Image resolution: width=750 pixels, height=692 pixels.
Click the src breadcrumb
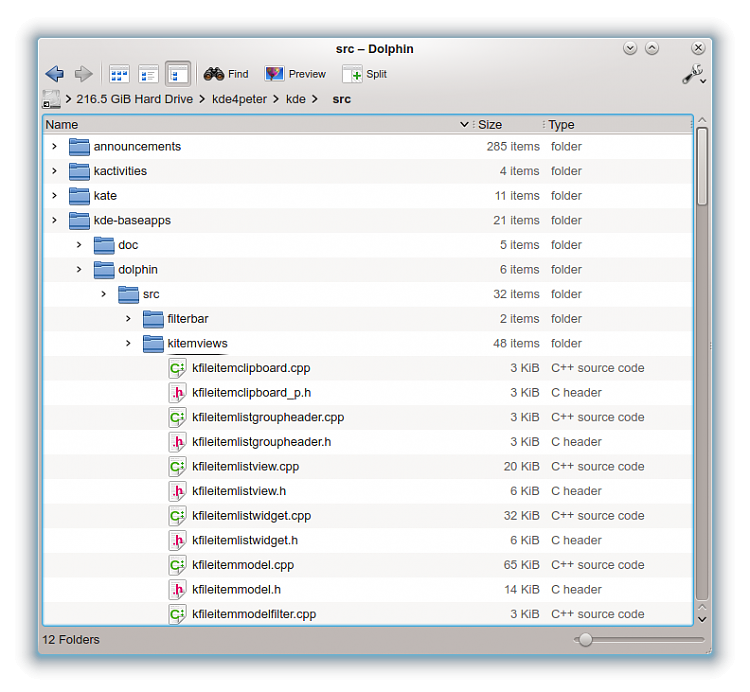click(342, 99)
